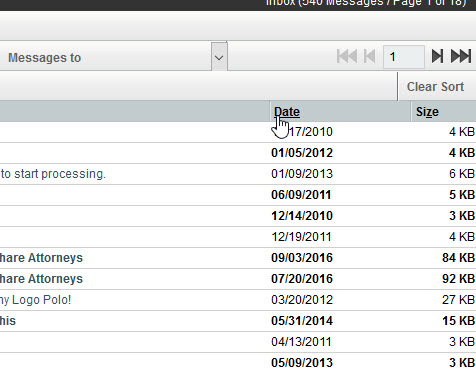The image size is (476, 370).
Task: Click the page number input field
Action: pyautogui.click(x=404, y=57)
